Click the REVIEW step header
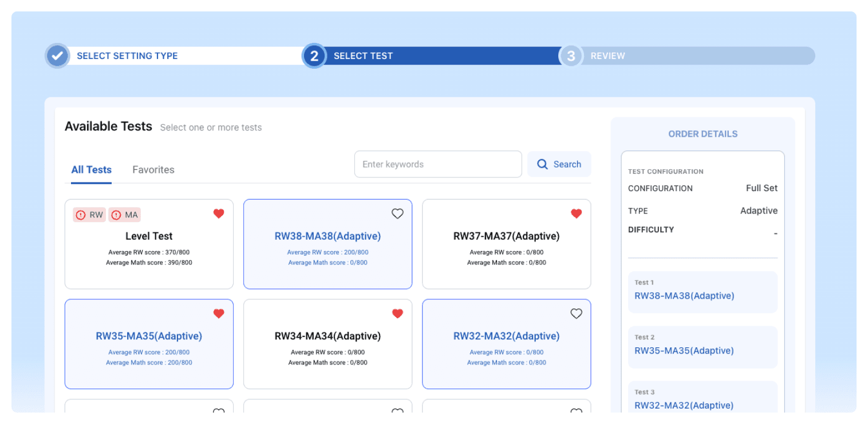Screen dimensions: 868x424 [x=608, y=56]
